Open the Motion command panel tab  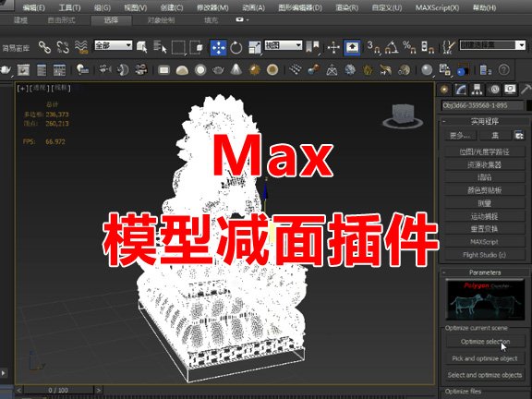(x=494, y=90)
